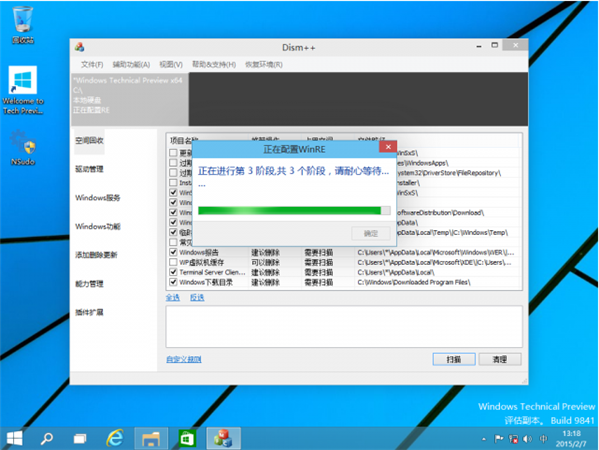Image resolution: width=599 pixels, height=450 pixels.
Task: Switch to Dism++ taskbar icon
Action: (x=223, y=438)
